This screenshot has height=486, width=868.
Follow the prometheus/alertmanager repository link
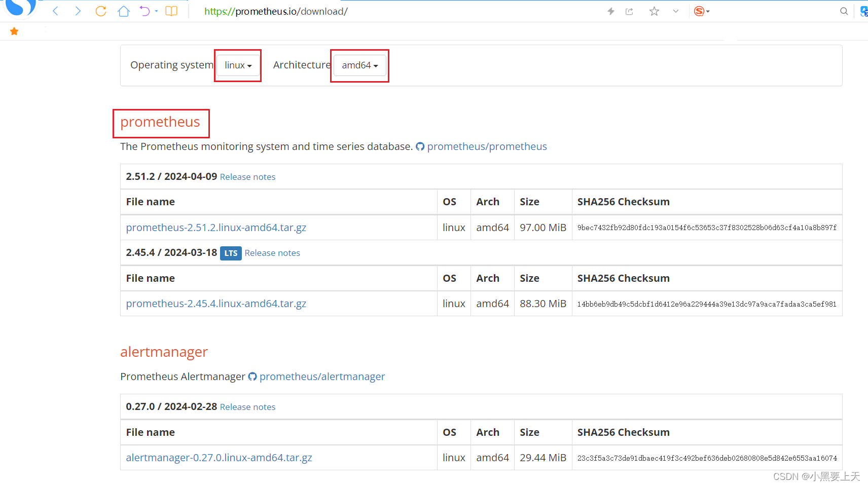322,377
